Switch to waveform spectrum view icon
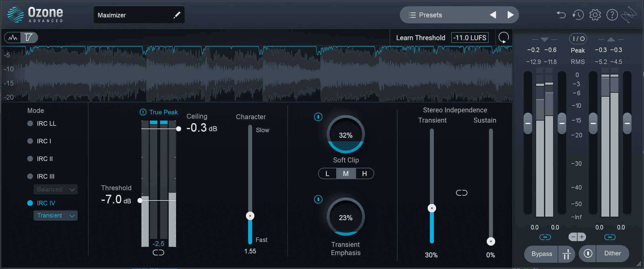Screen dimensions: 644x269 (x=12, y=38)
